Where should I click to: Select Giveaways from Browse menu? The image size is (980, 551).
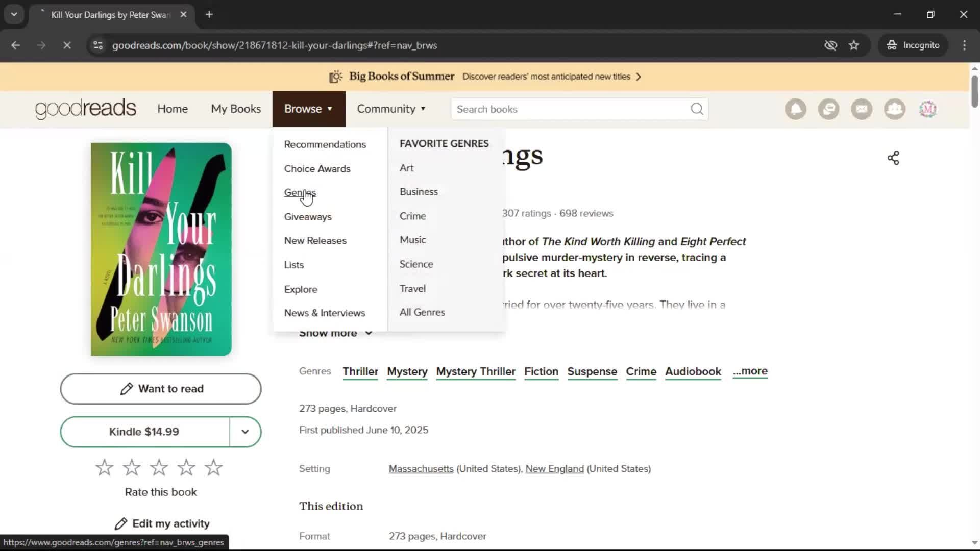(308, 217)
